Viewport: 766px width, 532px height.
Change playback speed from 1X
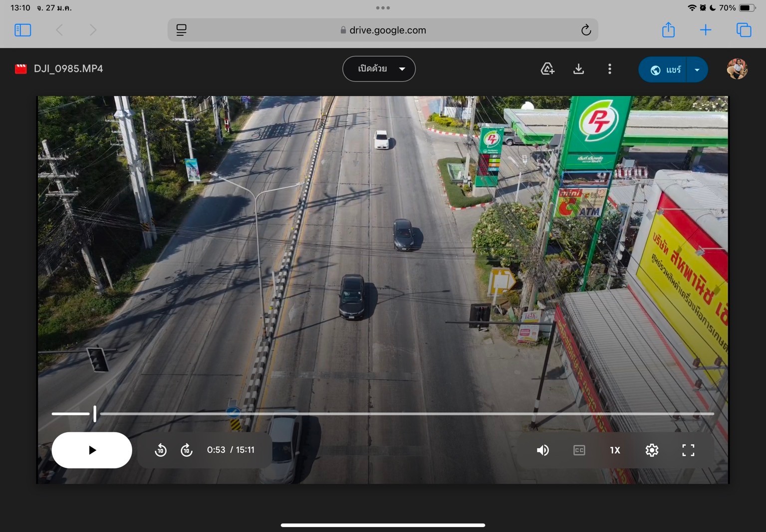615,450
